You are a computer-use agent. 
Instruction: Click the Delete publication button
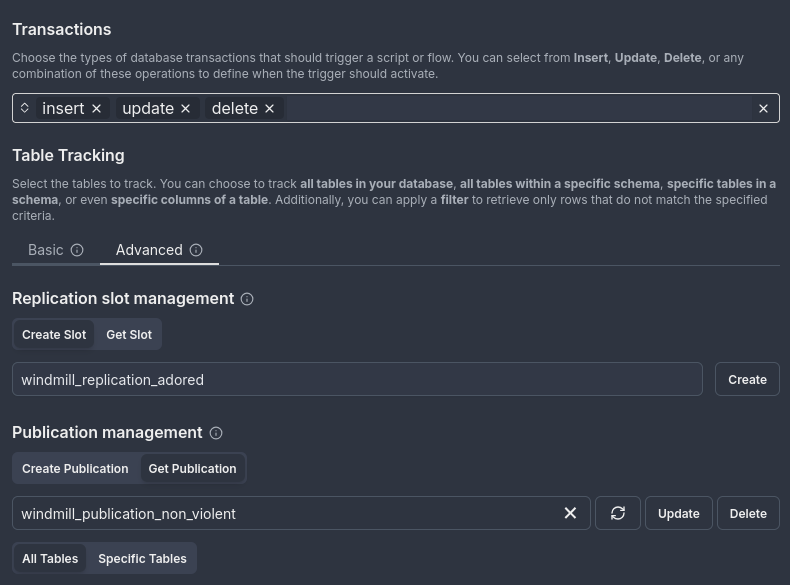click(x=748, y=513)
